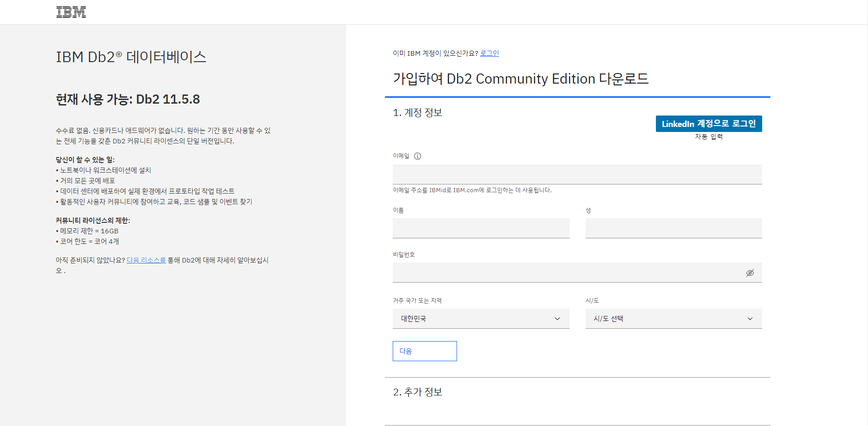The width and height of the screenshot is (868, 426).
Task: Open the 시/도 선택 dropdown
Action: (x=674, y=319)
